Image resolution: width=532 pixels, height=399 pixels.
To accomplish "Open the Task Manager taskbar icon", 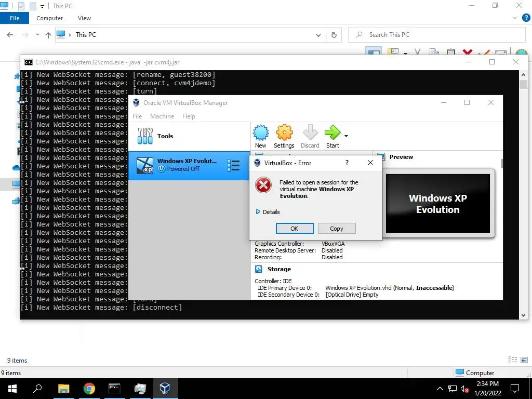I will 140,389.
